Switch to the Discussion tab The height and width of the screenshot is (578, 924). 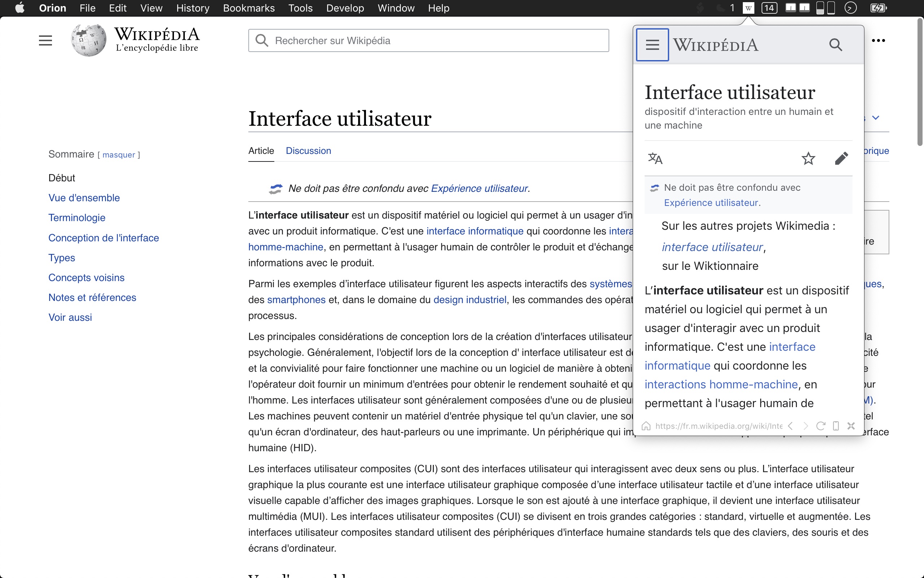point(309,151)
